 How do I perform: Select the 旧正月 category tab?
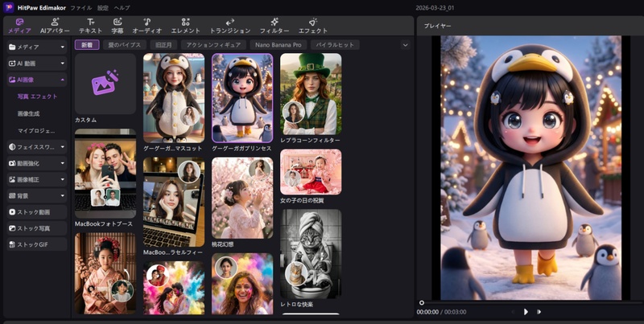(x=163, y=45)
